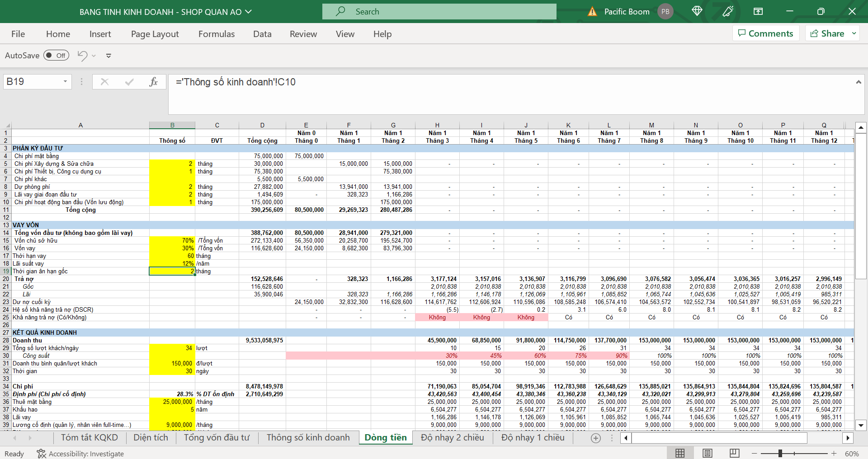Click the zoom slider handle
Image resolution: width=868 pixels, height=459 pixels.
tap(780, 453)
